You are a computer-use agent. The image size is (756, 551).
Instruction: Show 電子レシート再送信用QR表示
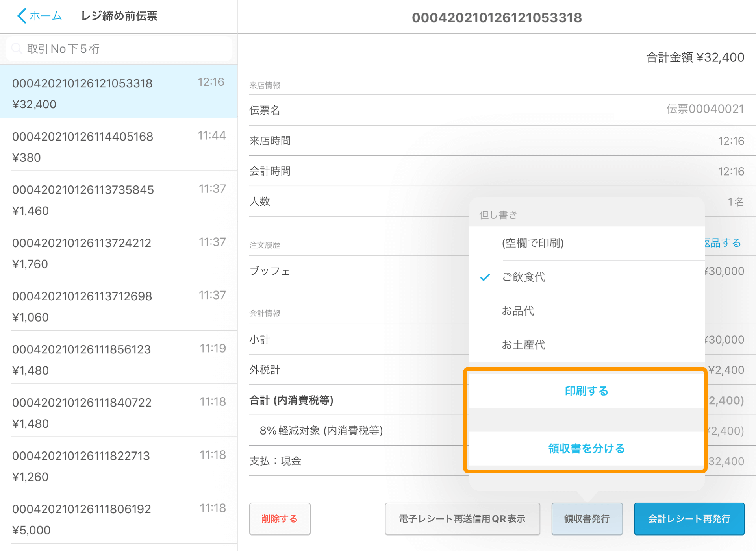point(462,519)
